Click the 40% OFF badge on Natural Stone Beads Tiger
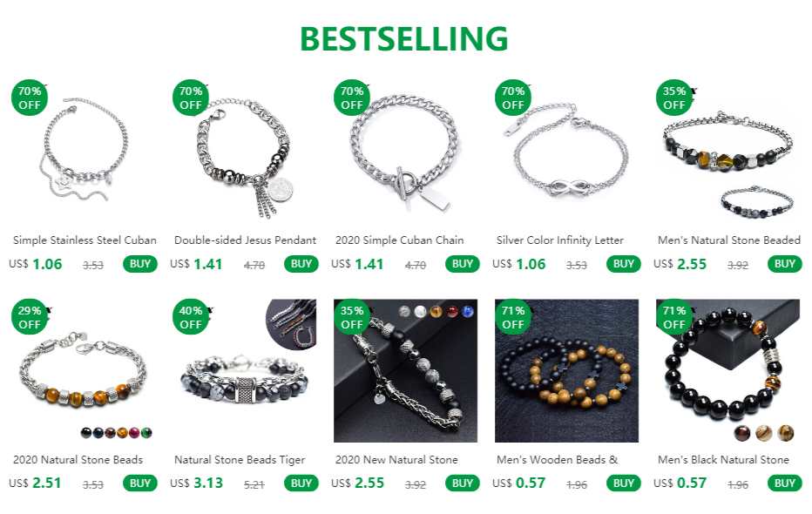 coord(191,317)
